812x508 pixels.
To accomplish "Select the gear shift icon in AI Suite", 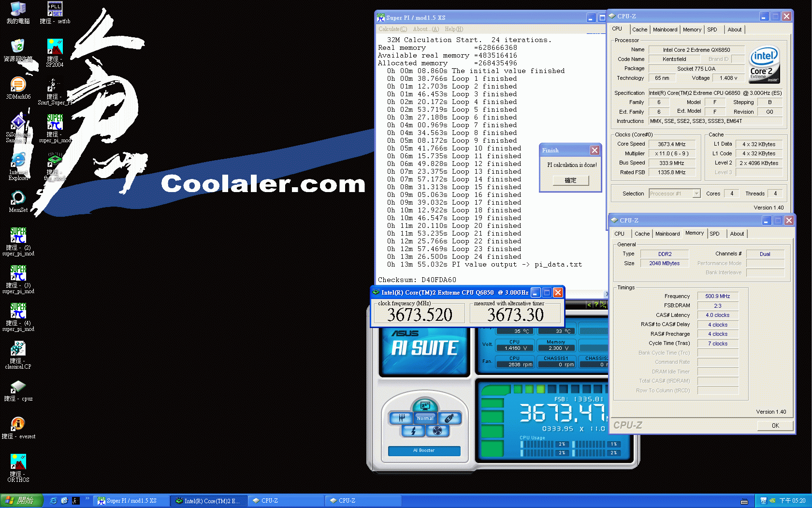I will 402,418.
